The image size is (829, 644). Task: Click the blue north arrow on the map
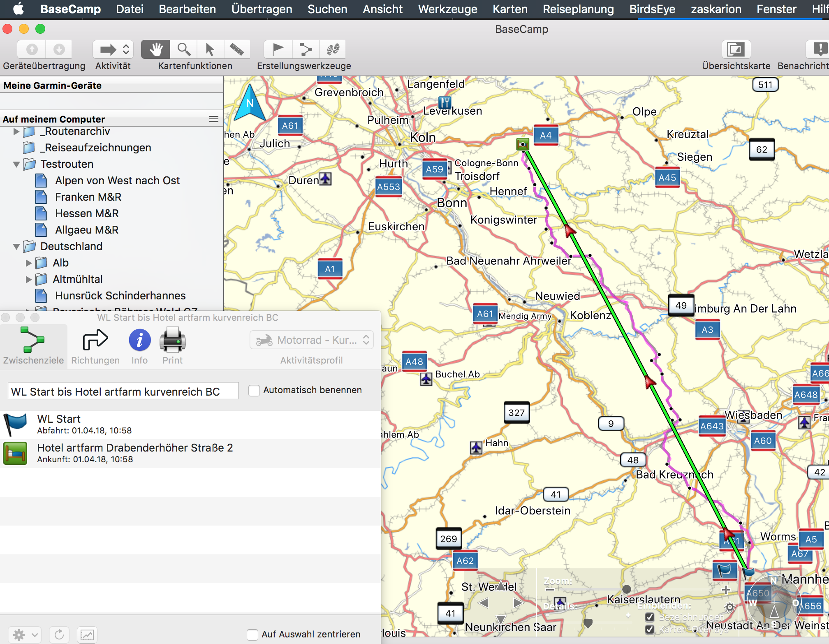pyautogui.click(x=250, y=102)
